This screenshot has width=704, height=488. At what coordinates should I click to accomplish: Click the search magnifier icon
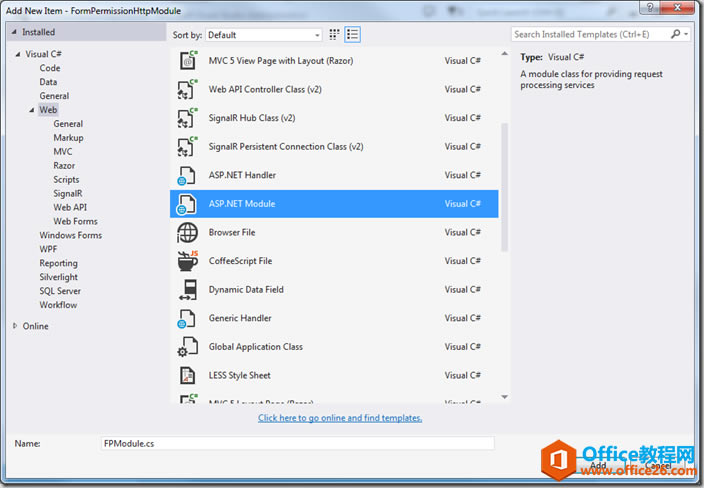click(676, 34)
